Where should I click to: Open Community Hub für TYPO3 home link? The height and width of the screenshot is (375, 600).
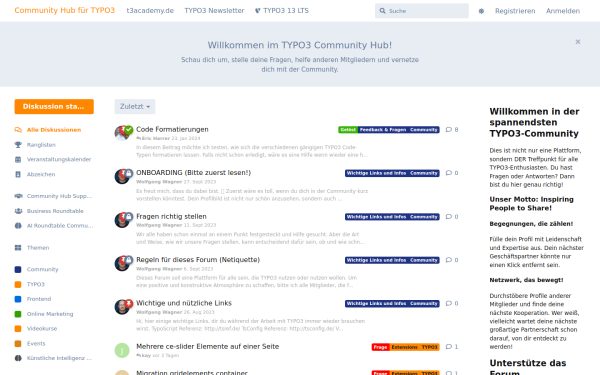65,10
